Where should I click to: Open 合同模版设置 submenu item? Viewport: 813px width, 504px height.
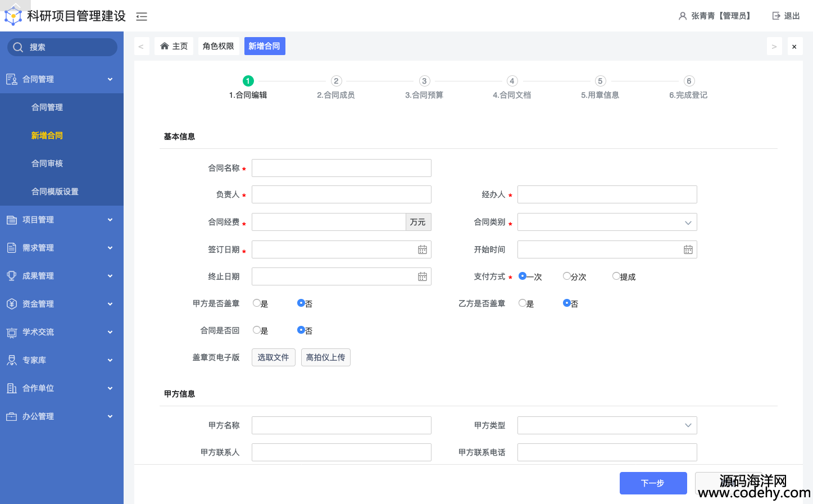[x=62, y=192]
